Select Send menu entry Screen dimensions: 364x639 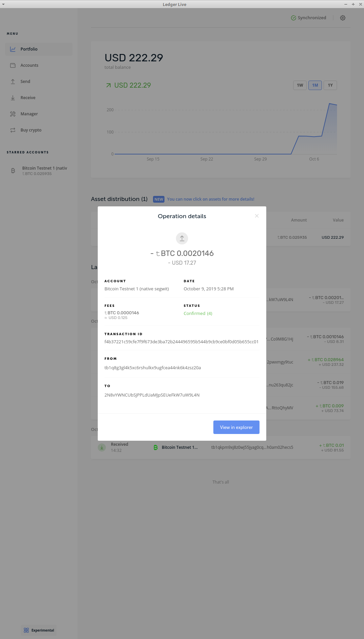click(39, 82)
